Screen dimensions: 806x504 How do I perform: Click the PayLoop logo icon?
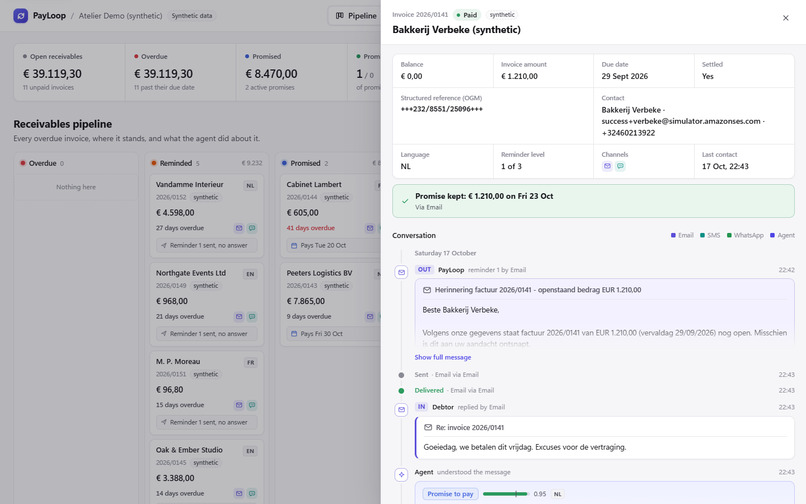point(21,15)
